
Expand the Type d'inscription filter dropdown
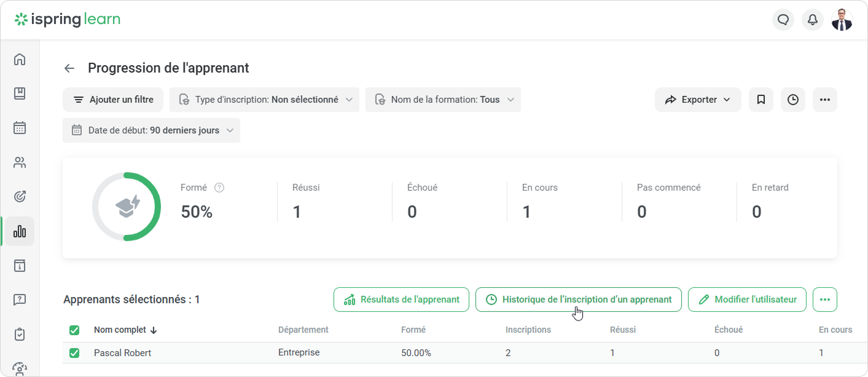point(264,100)
